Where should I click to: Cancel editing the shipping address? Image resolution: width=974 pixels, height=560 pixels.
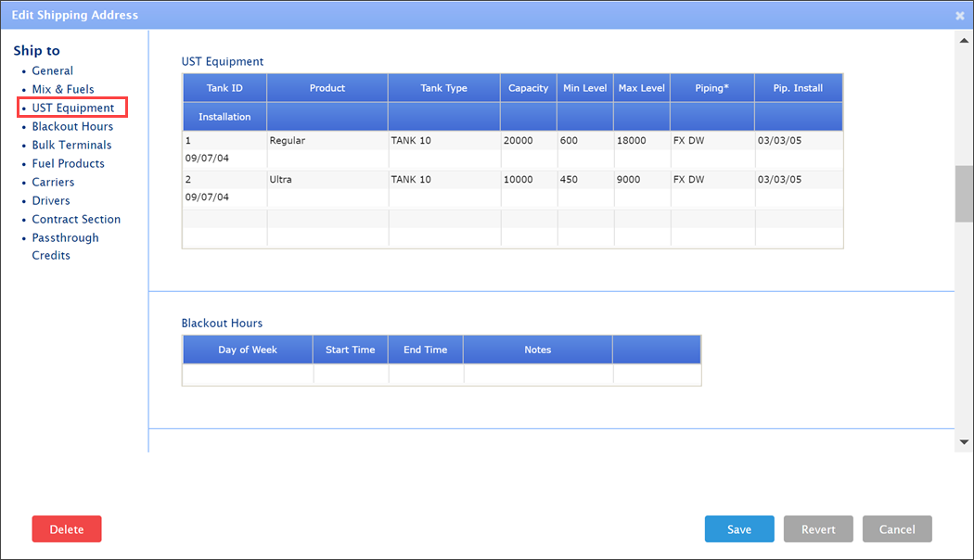[x=897, y=529]
